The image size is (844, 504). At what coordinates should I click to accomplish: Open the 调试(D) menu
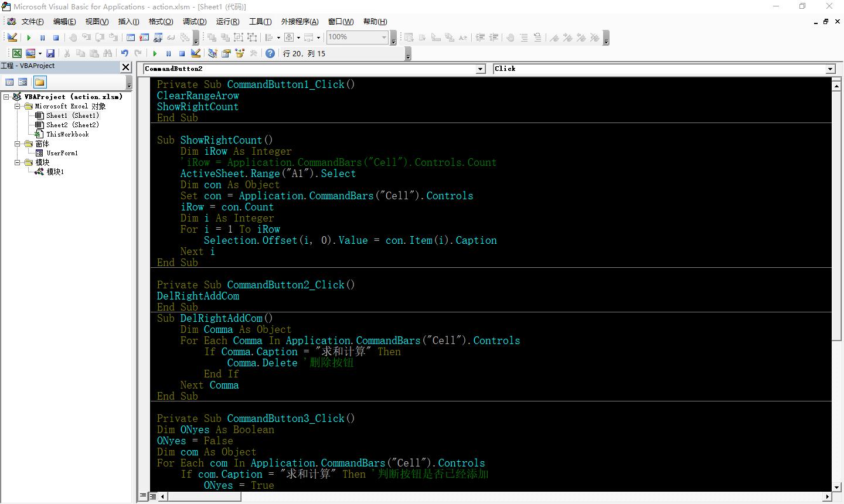pos(194,22)
